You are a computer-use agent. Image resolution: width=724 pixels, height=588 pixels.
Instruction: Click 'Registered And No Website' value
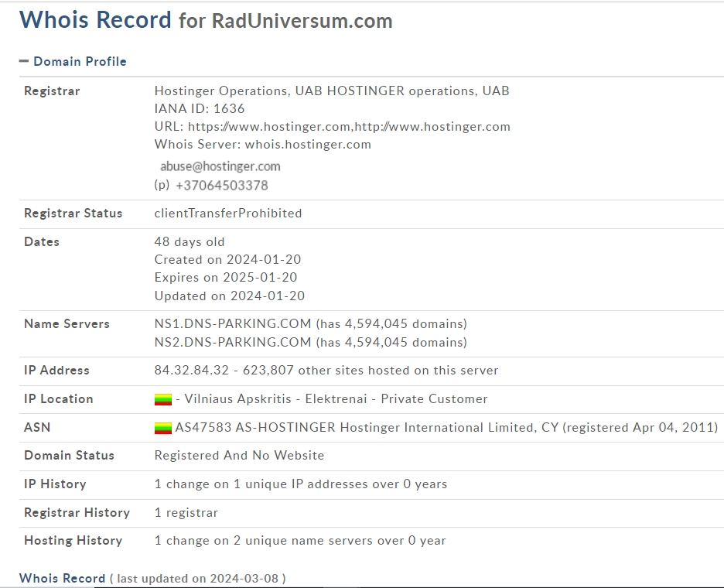pos(239,456)
